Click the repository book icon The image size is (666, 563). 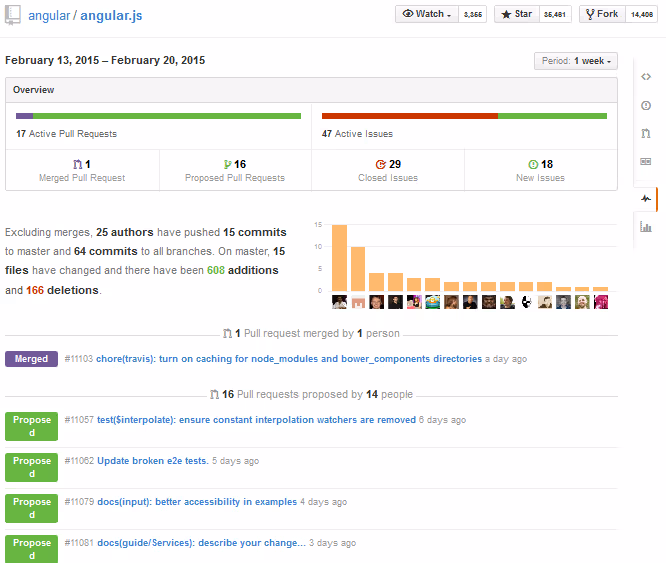click(x=13, y=15)
